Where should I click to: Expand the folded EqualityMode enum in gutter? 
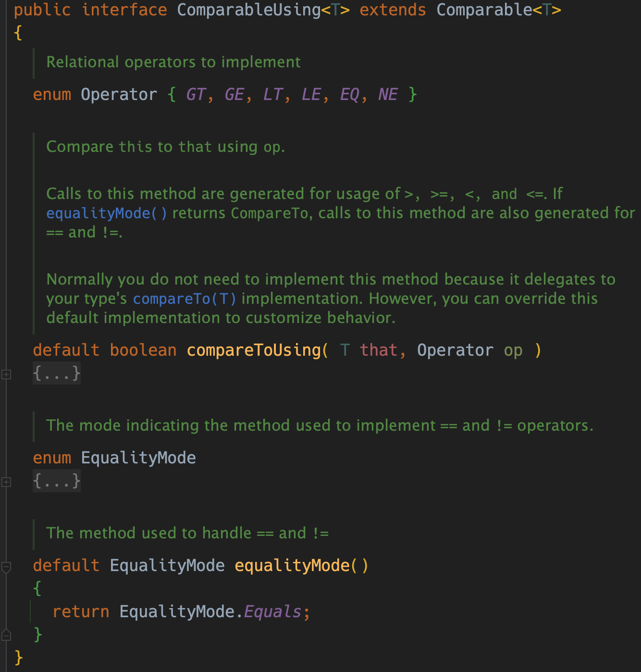point(6,482)
